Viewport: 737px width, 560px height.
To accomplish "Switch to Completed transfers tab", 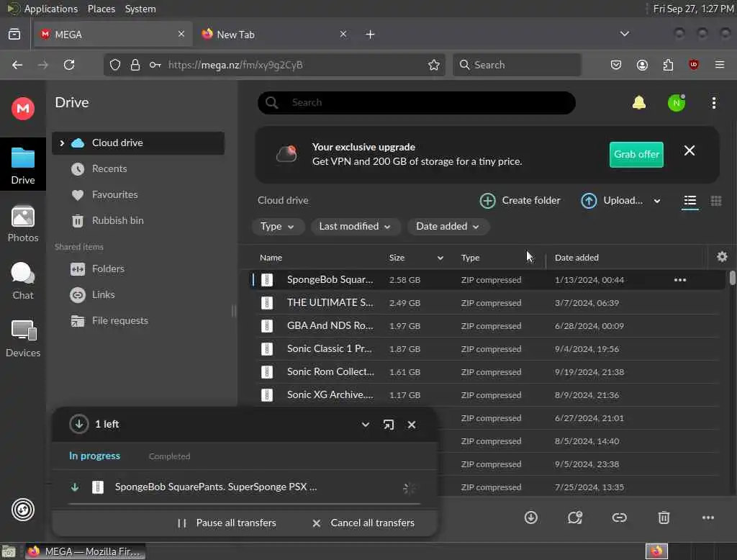I will pos(169,456).
